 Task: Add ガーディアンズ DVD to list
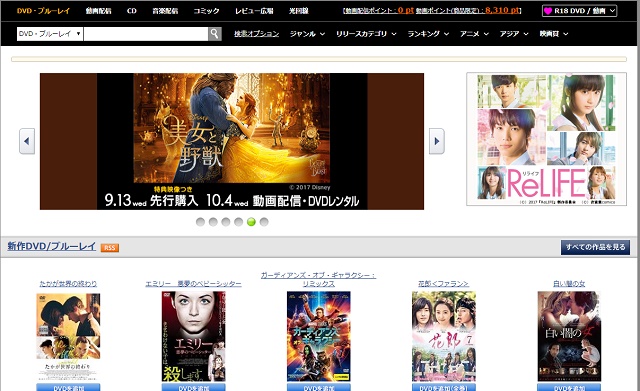coord(318,387)
